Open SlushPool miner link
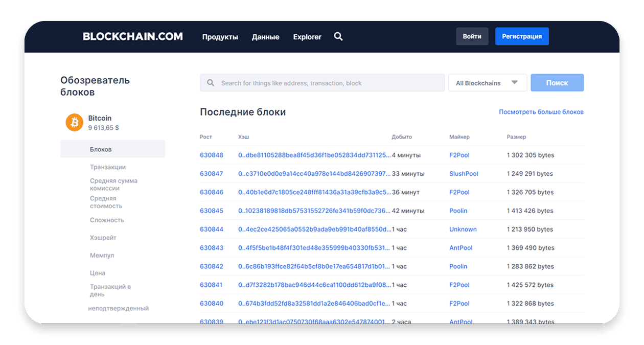 [x=464, y=174]
